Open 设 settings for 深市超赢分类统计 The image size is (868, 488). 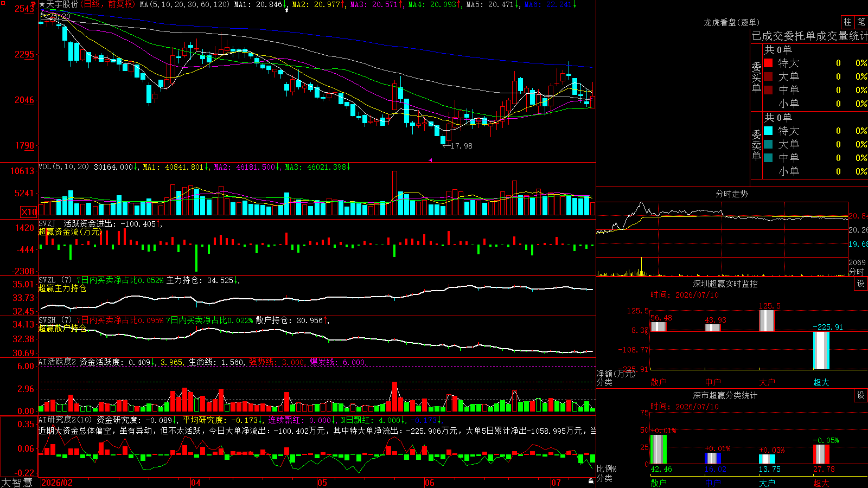tap(861, 395)
